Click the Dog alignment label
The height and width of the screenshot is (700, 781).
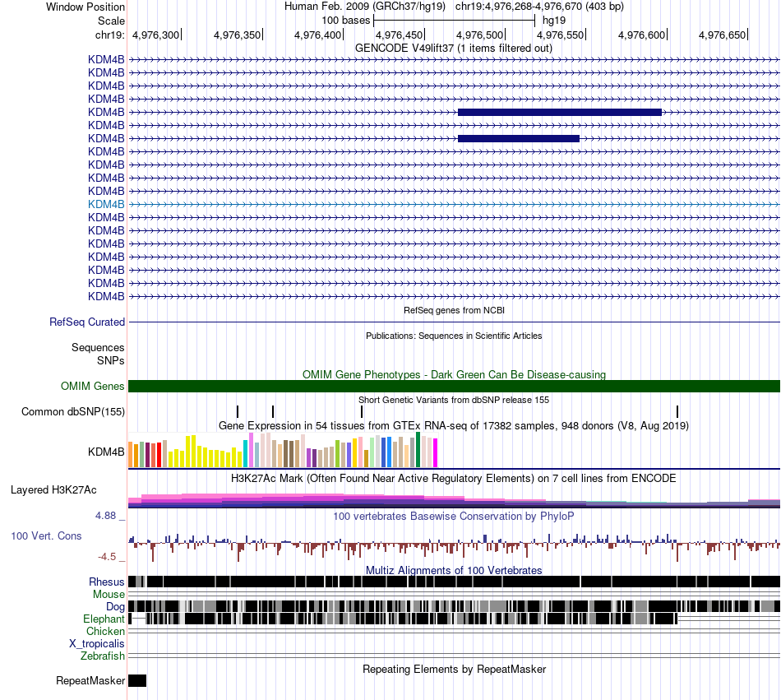[115, 606]
